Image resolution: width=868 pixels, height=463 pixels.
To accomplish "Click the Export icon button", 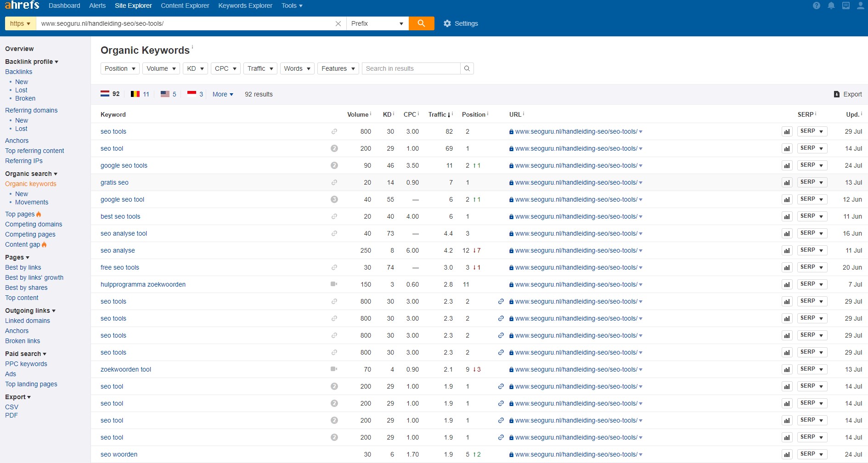I will (837, 94).
